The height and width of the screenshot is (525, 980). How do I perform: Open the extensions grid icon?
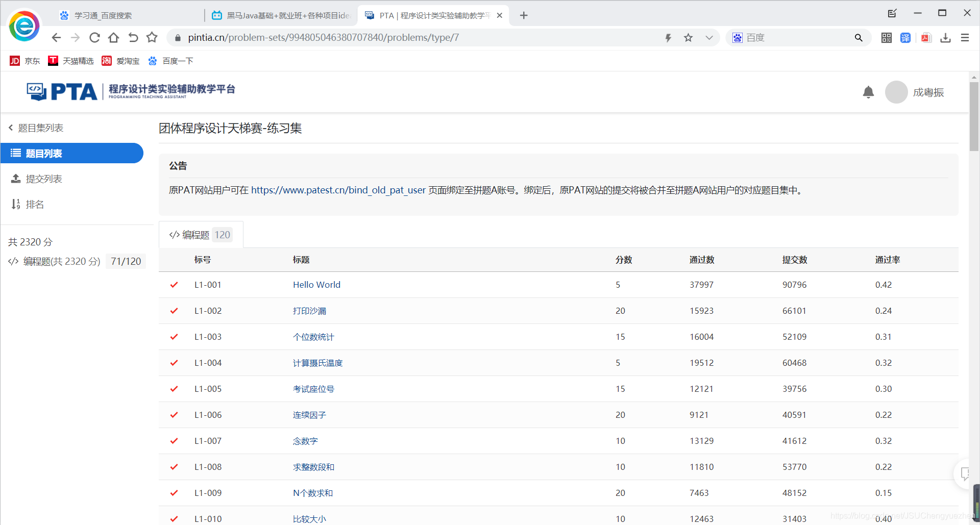(x=887, y=38)
